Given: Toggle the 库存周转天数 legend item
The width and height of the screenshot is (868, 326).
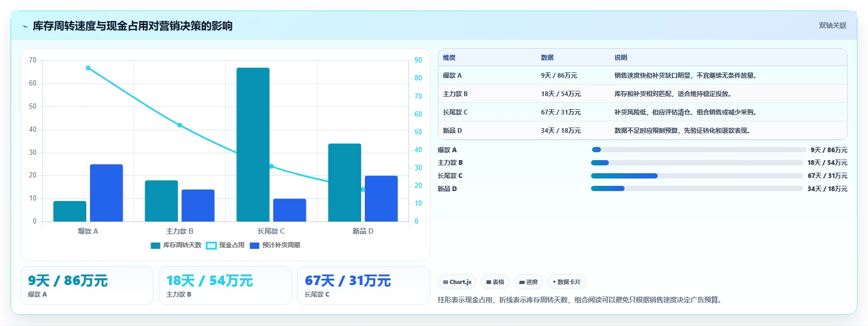Looking at the screenshot, I should pyautogui.click(x=176, y=245).
